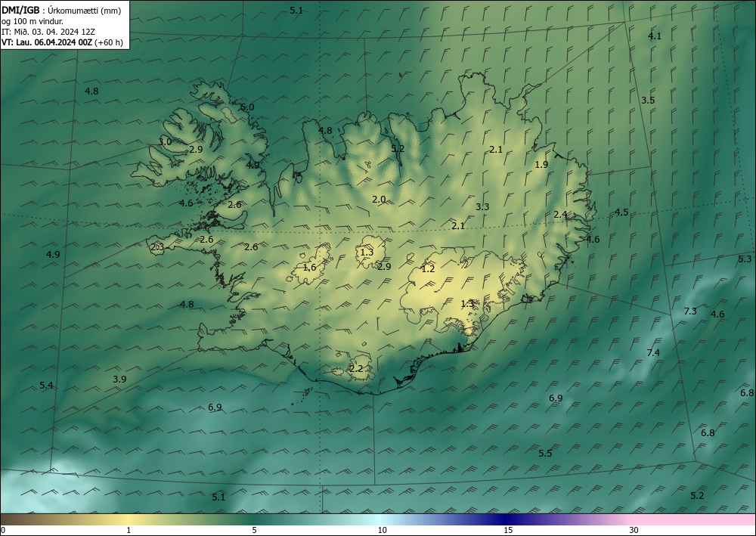Screen dimensions: 756x536
Task: Click the '2.4' map value
Action: click(560, 215)
